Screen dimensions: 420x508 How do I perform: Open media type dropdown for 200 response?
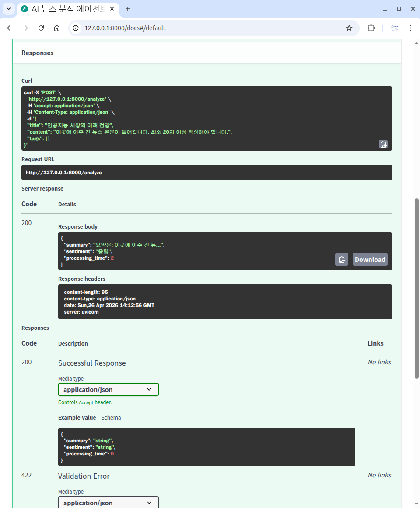click(x=108, y=389)
